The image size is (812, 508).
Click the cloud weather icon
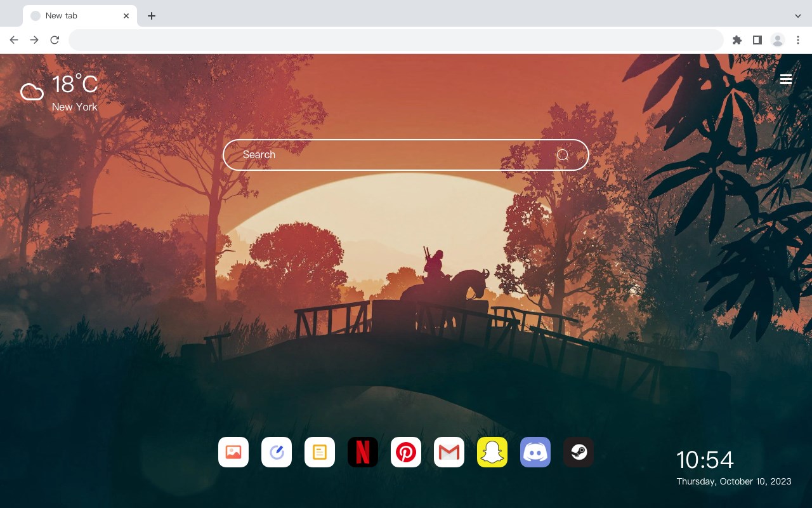click(x=32, y=92)
